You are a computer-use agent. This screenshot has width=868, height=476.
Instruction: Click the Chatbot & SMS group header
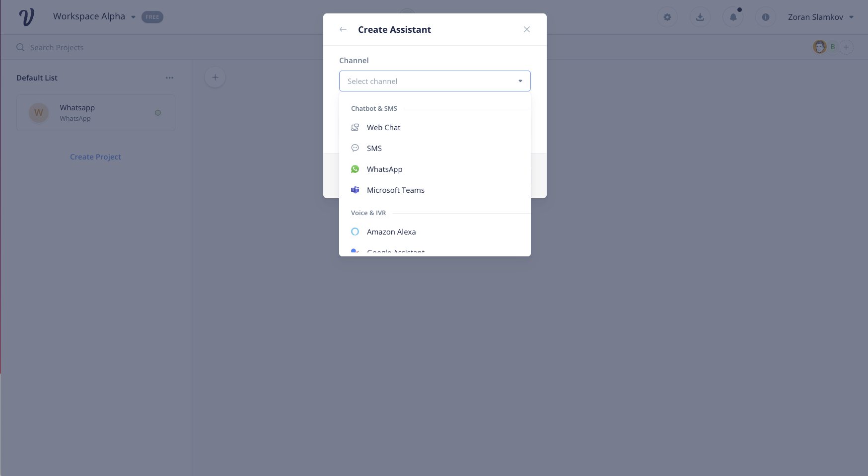[x=374, y=109]
